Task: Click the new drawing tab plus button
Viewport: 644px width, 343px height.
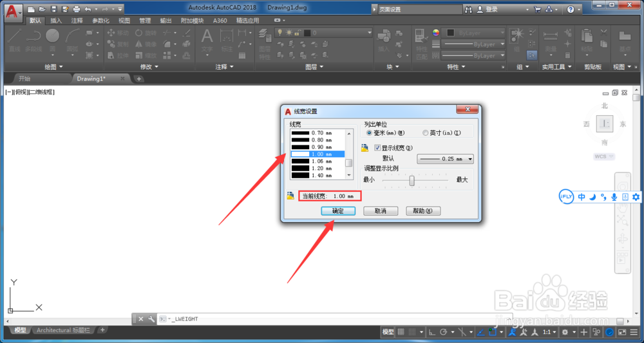Action: (139, 79)
